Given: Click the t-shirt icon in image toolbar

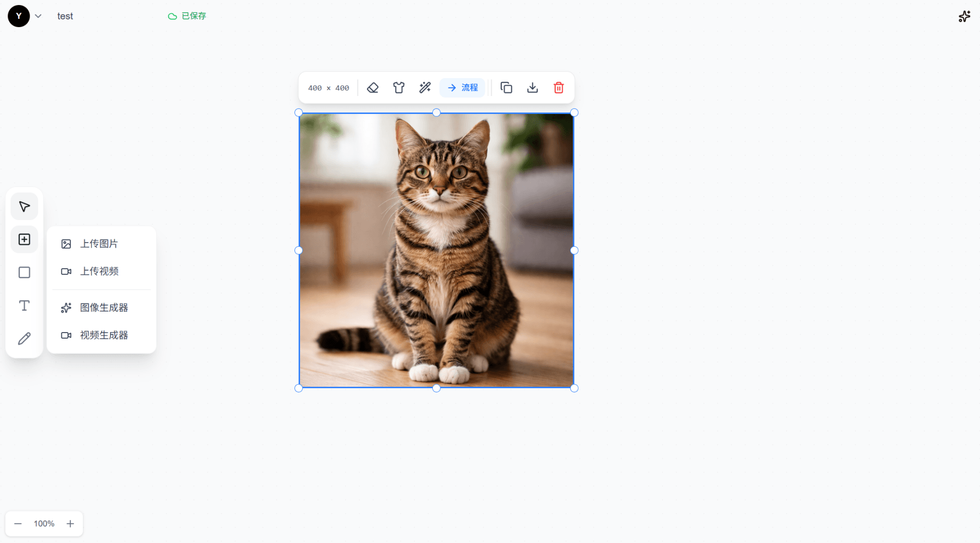Looking at the screenshot, I should tap(399, 88).
